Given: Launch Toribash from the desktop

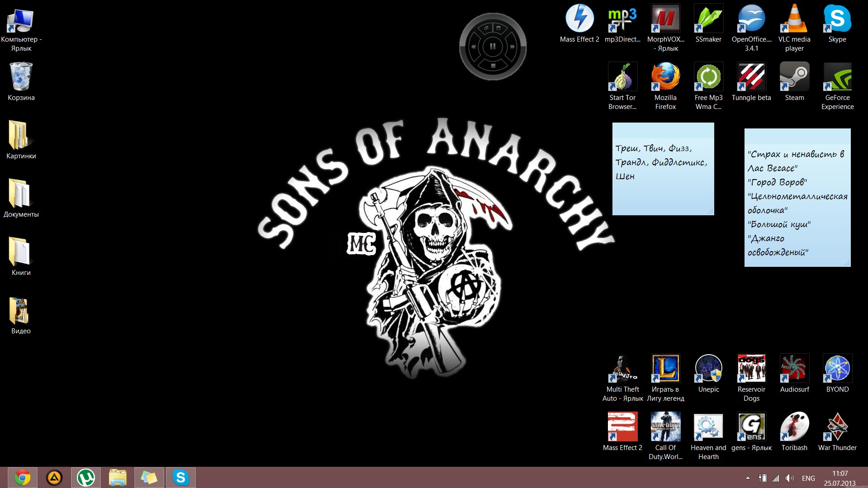Looking at the screenshot, I should pos(794,426).
